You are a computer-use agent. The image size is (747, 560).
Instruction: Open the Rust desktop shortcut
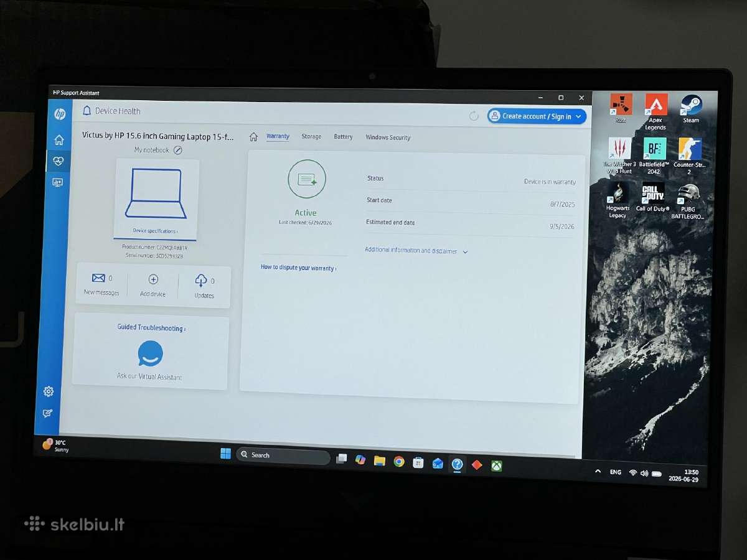coord(621,104)
